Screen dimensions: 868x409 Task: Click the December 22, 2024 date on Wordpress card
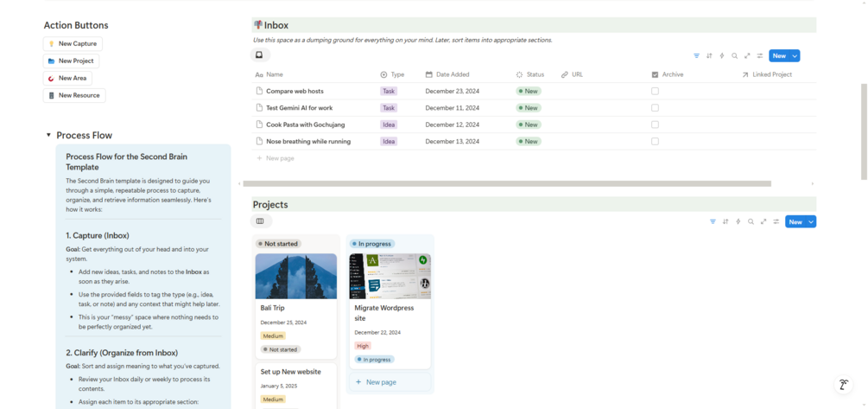tap(377, 333)
